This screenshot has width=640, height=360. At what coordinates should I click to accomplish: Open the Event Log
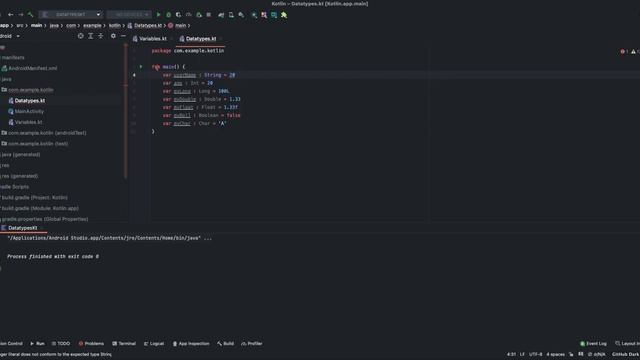593,344
